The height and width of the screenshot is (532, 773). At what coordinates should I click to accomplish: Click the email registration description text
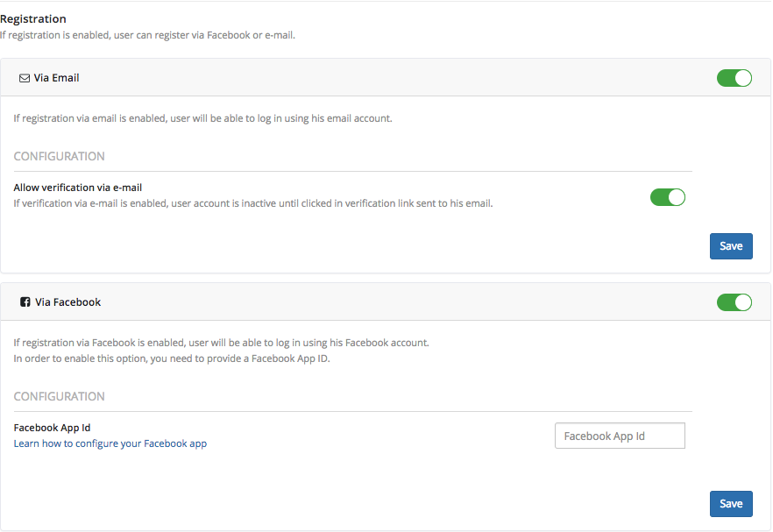pyautogui.click(x=202, y=118)
